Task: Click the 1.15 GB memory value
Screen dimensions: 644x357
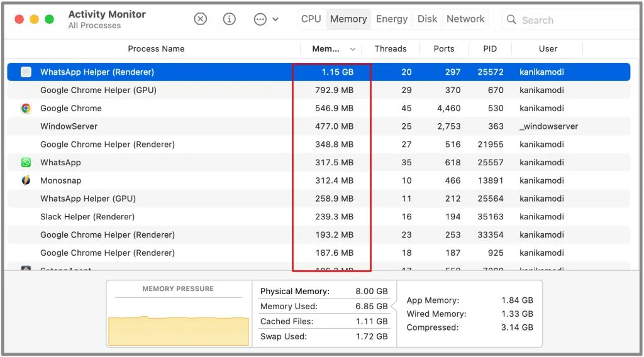Action: (337, 72)
